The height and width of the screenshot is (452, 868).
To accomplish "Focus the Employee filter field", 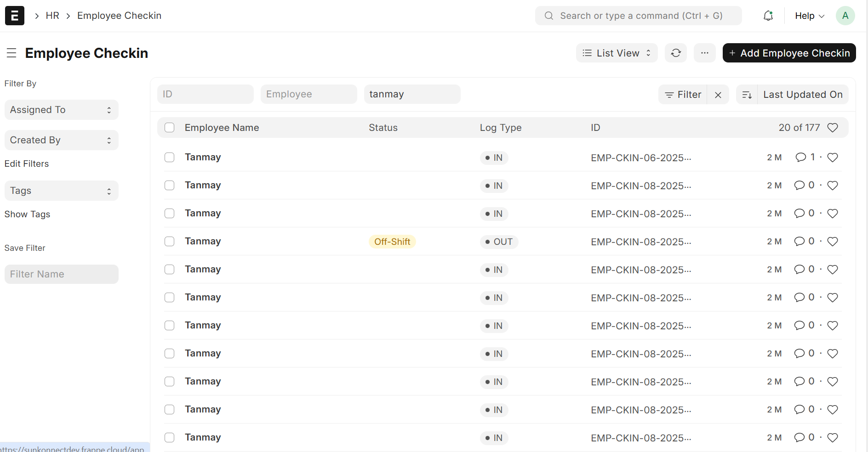I will click(309, 94).
